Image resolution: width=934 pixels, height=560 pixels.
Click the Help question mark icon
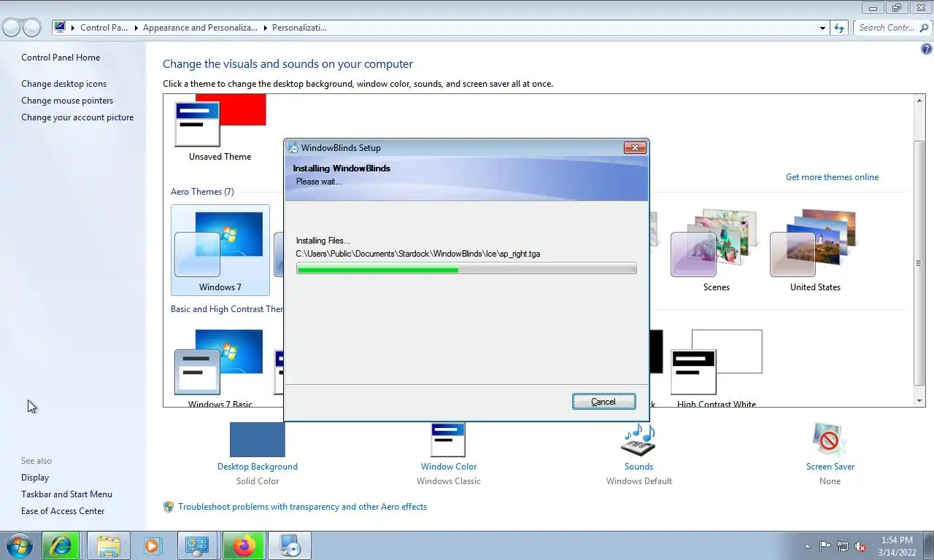coord(927,50)
